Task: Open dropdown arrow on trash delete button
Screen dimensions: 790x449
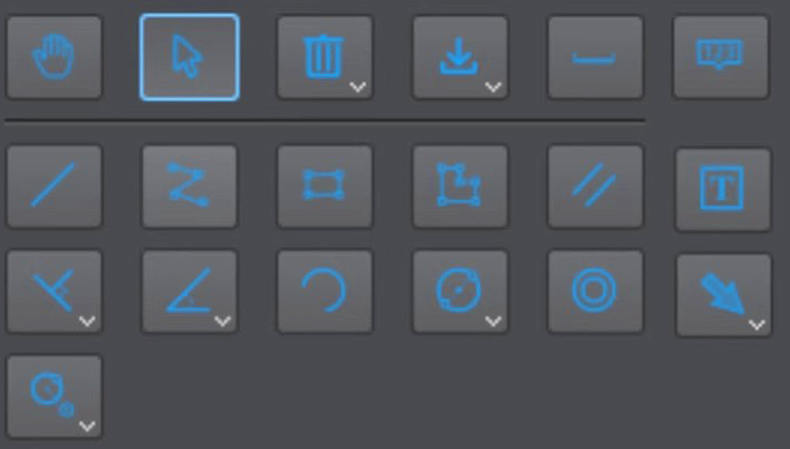Action: point(358,87)
